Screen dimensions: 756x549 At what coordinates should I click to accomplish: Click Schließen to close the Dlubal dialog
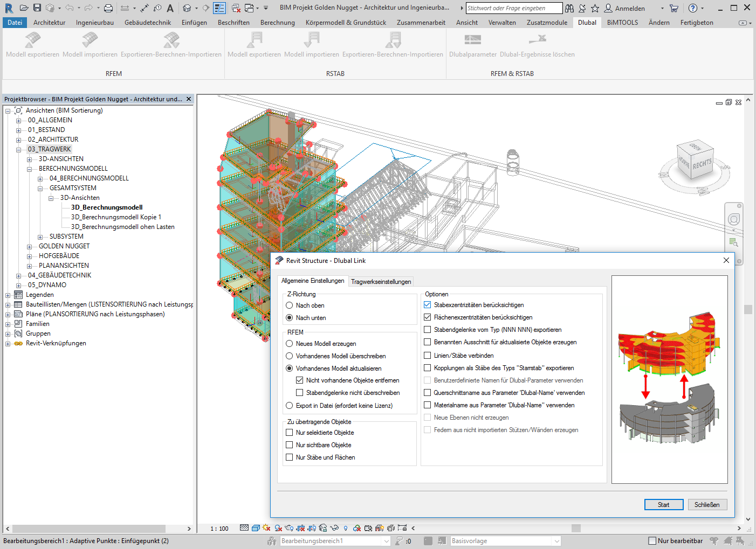707,504
